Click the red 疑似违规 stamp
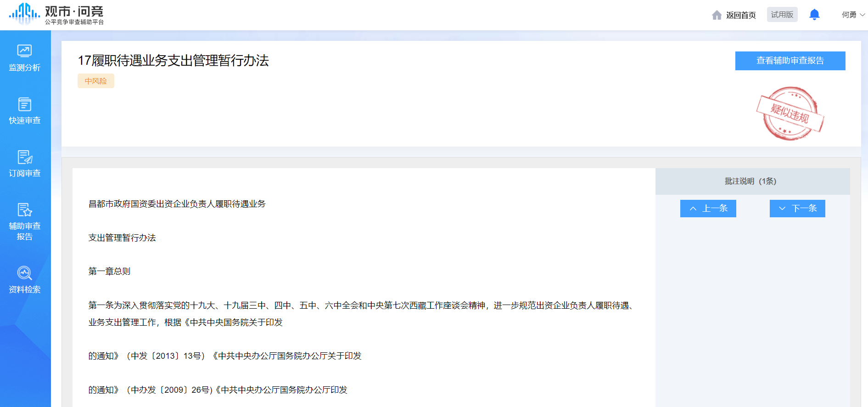Image resolution: width=868 pixels, height=407 pixels. 790,113
